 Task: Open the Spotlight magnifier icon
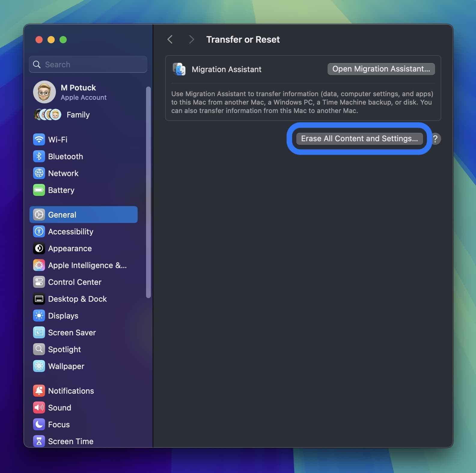[39, 349]
